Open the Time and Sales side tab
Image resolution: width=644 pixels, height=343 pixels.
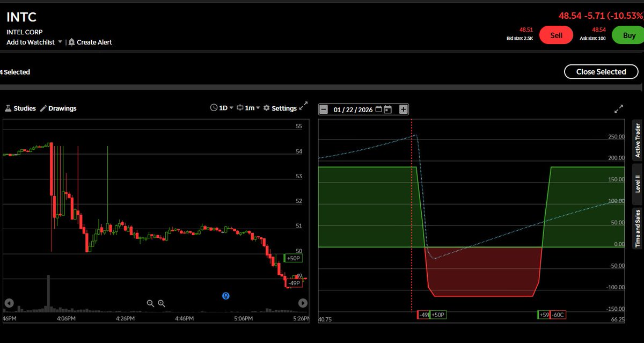tap(638, 228)
